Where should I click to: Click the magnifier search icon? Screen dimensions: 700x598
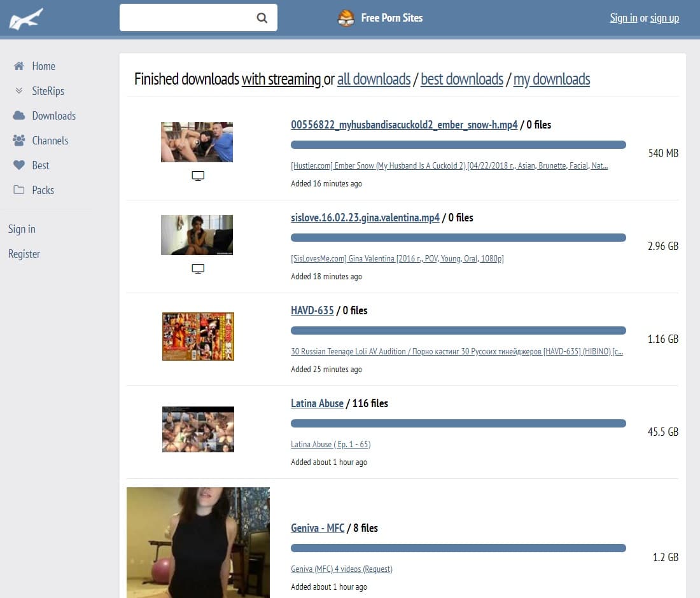tap(262, 18)
